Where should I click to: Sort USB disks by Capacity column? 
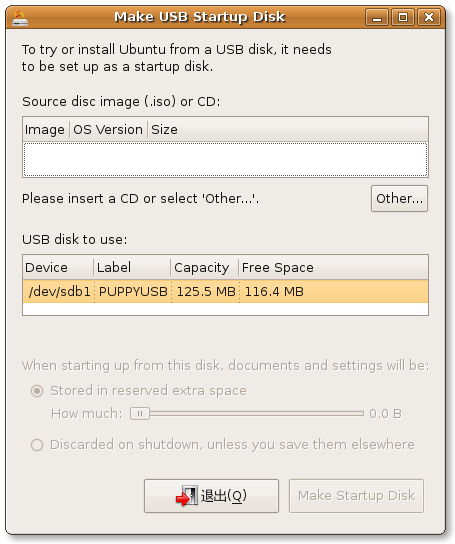(x=205, y=267)
